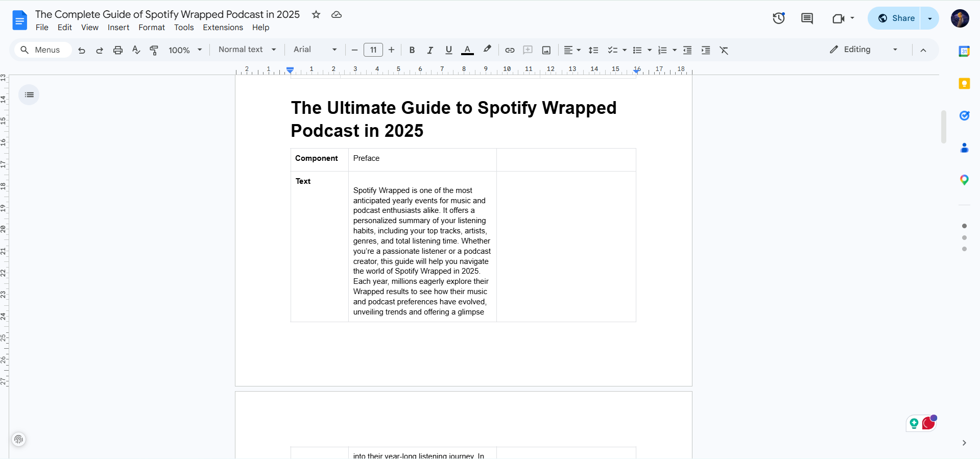
Task: Check the cloud save status icon
Action: 337,14
